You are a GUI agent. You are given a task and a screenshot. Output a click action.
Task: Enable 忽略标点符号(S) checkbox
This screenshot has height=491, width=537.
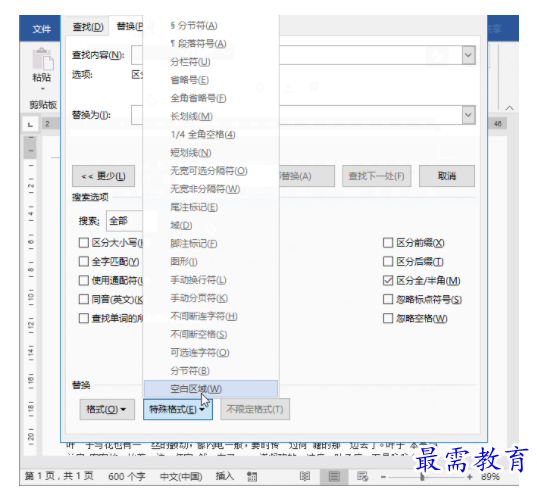[388, 300]
